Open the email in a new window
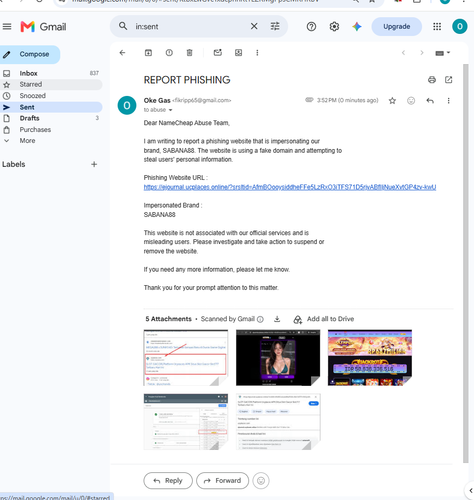474x500 pixels. click(449, 80)
